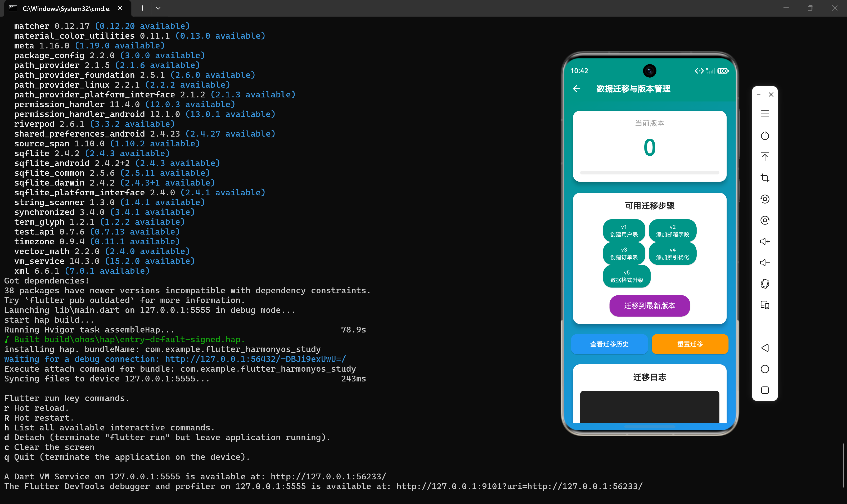Click the 'Running Hvigor task assembleHap...' line
The image size is (847, 504).
point(185,330)
